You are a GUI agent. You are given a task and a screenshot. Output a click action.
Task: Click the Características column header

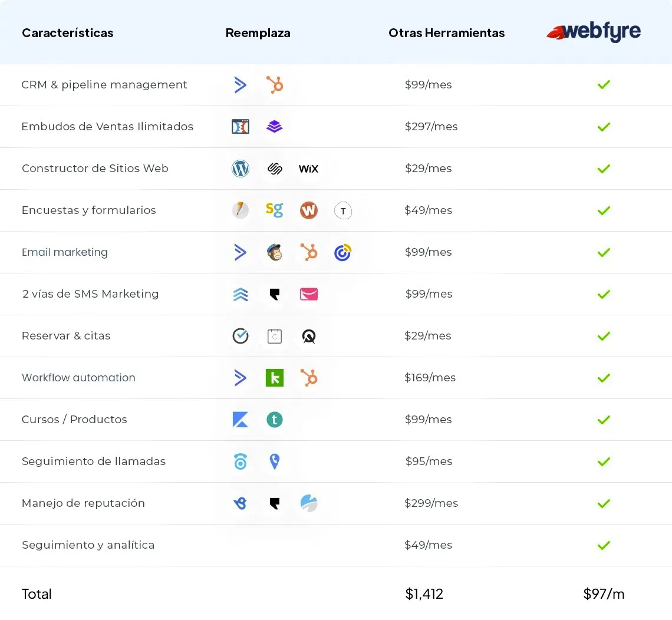68,33
